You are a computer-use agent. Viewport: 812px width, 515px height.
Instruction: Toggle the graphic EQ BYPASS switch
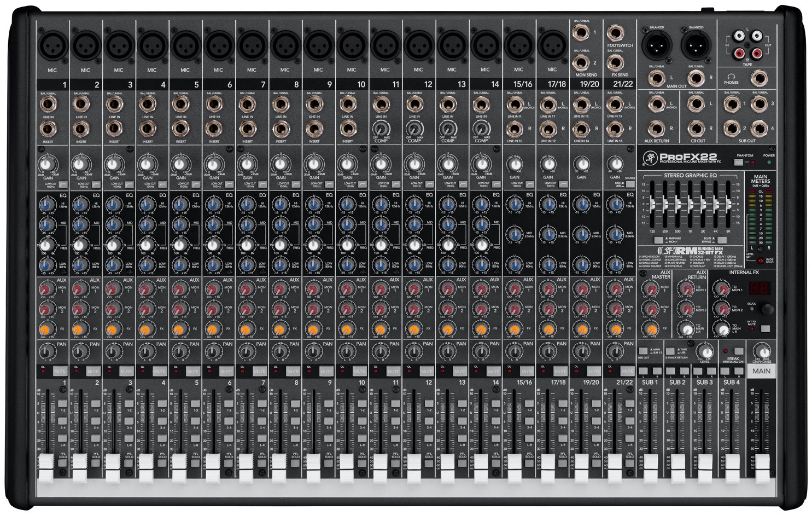click(x=722, y=240)
